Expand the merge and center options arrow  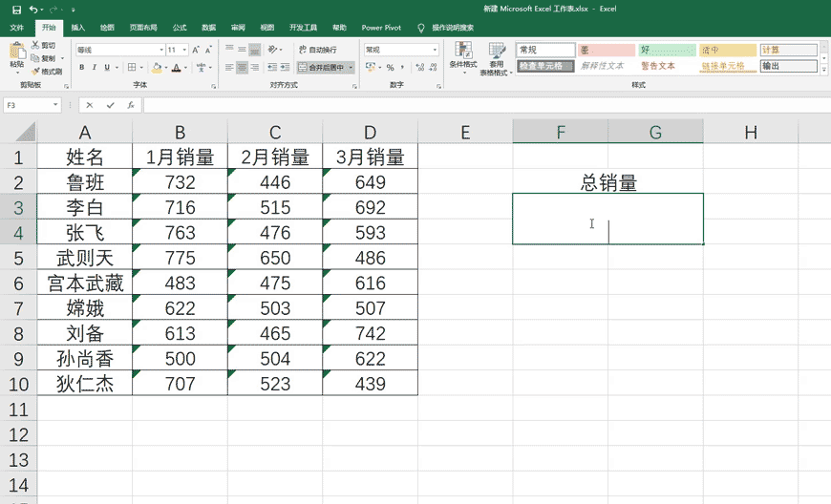pos(351,67)
